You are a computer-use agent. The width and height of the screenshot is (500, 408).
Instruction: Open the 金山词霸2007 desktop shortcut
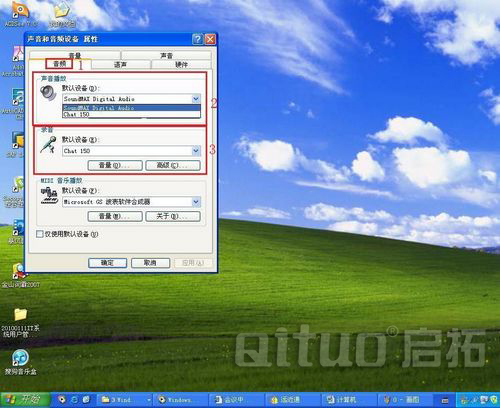tap(20, 275)
